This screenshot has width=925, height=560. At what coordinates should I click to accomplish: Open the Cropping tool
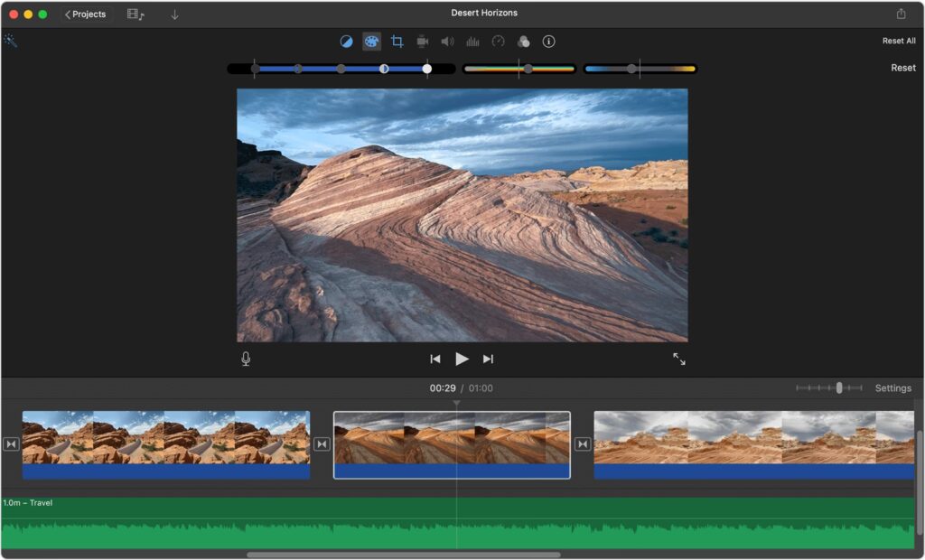[x=397, y=42]
